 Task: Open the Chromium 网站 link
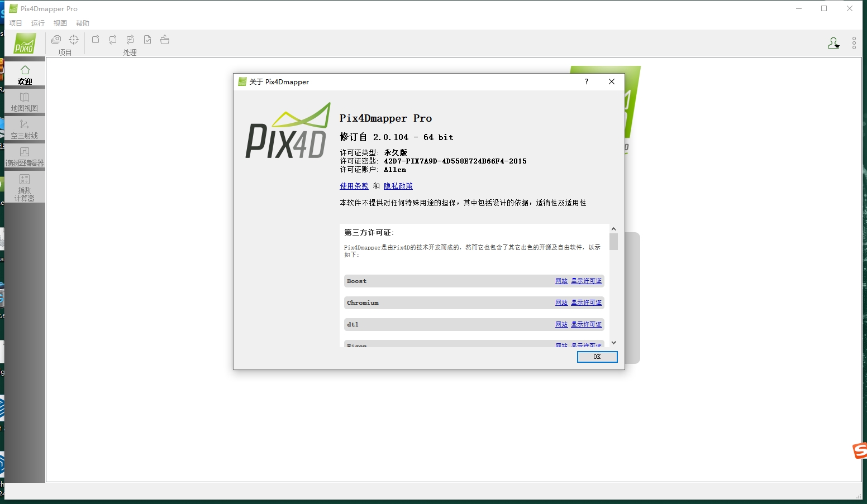click(561, 303)
